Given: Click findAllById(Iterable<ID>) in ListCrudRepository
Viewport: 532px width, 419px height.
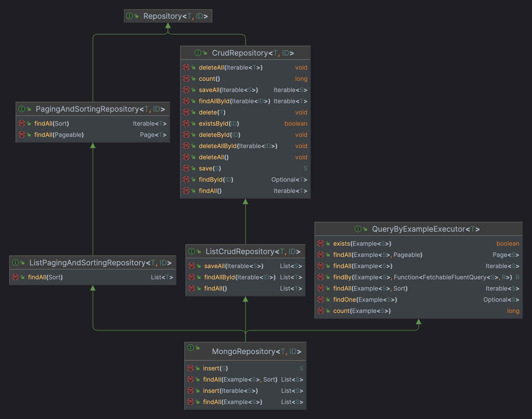Looking at the screenshot, I should pyautogui.click(x=240, y=277).
